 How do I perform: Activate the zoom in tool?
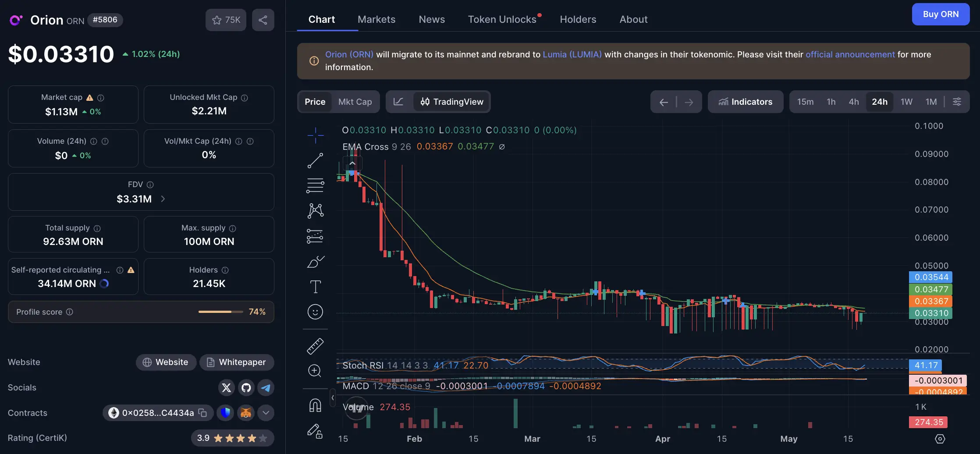coord(315,371)
